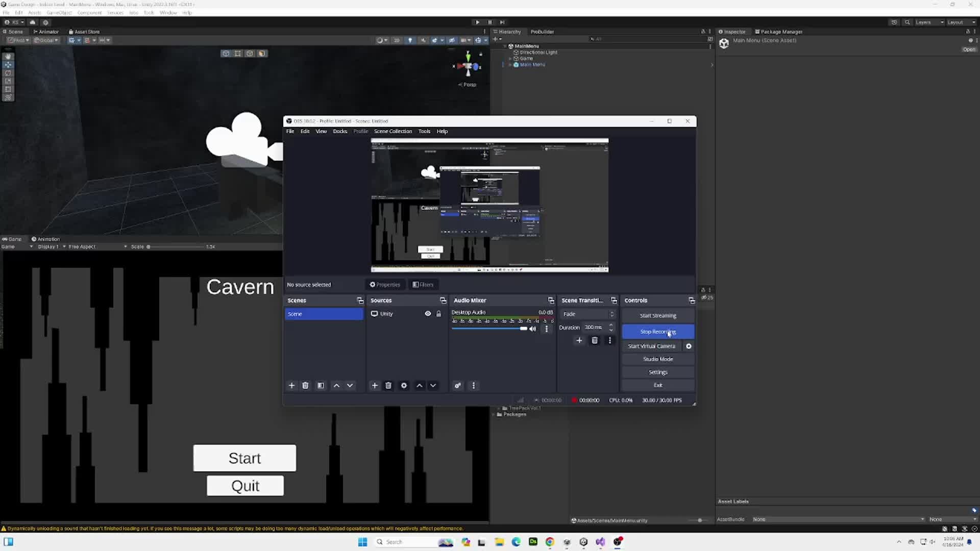The width and height of the screenshot is (980, 551).
Task: Open Audio Mixer advanced properties icon
Action: [x=458, y=386]
